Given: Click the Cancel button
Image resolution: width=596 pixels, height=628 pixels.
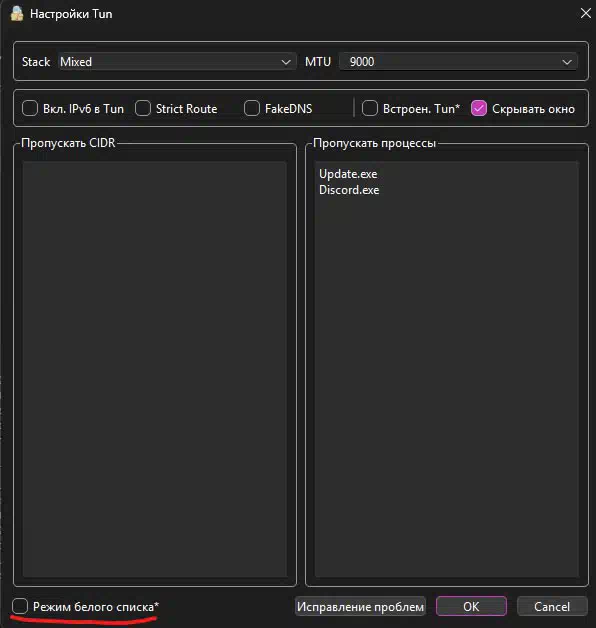Looking at the screenshot, I should (552, 606).
